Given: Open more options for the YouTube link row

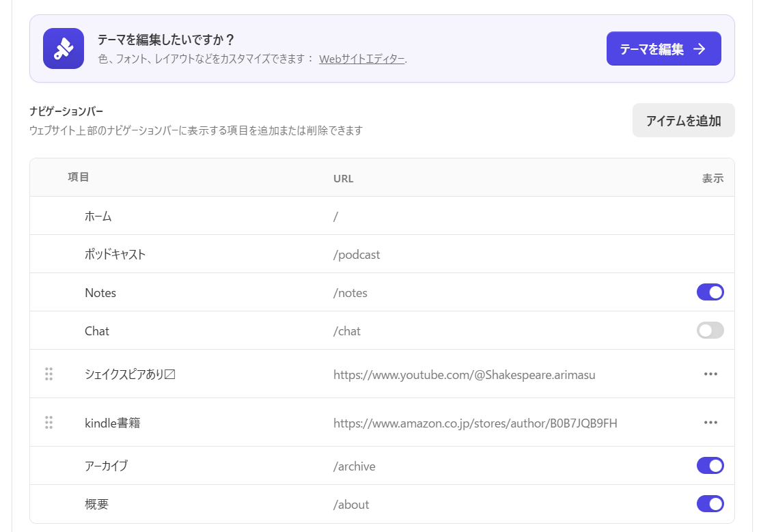Looking at the screenshot, I should (710, 374).
